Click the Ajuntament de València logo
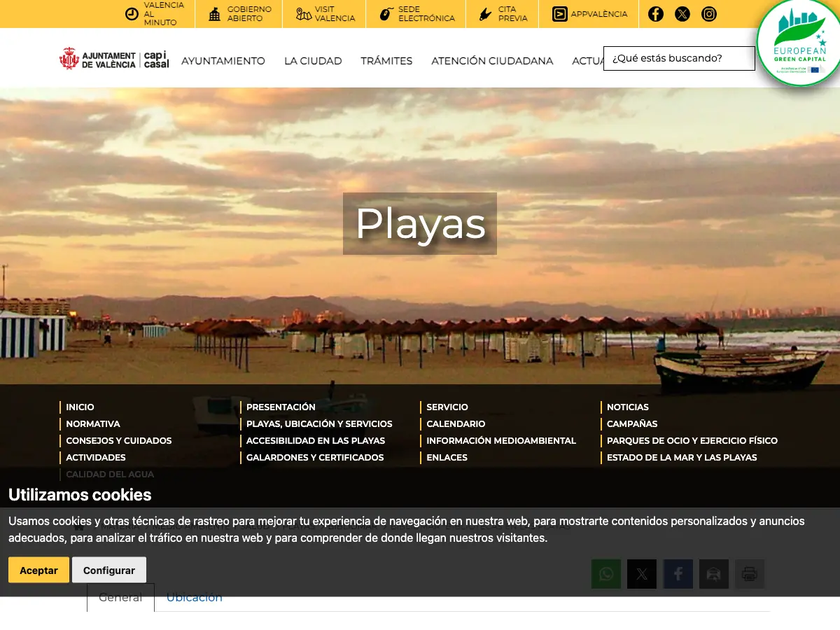Image resolution: width=840 pixels, height=630 pixels. tap(114, 59)
